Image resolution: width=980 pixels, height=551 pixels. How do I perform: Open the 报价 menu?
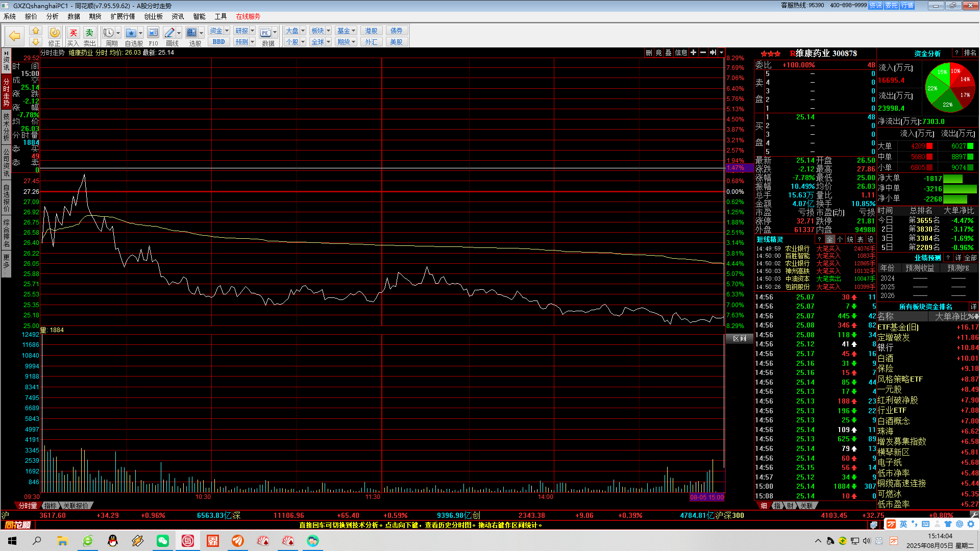point(31,16)
